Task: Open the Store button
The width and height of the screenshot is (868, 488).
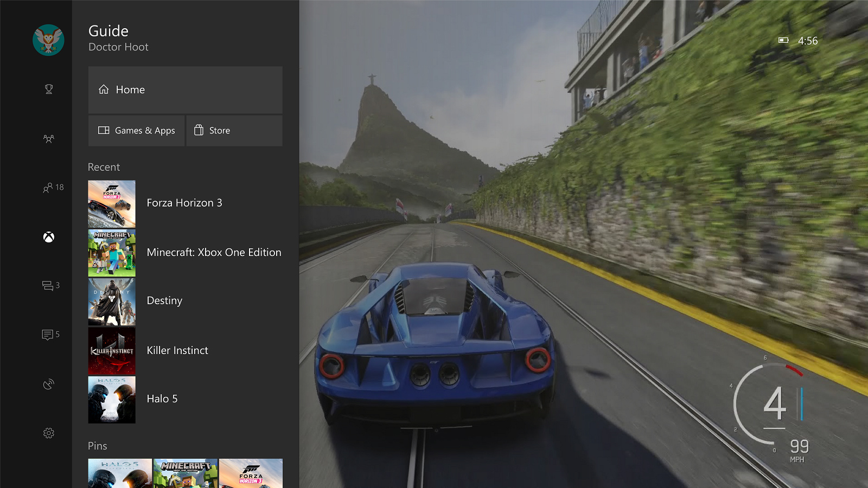Action: tap(234, 131)
